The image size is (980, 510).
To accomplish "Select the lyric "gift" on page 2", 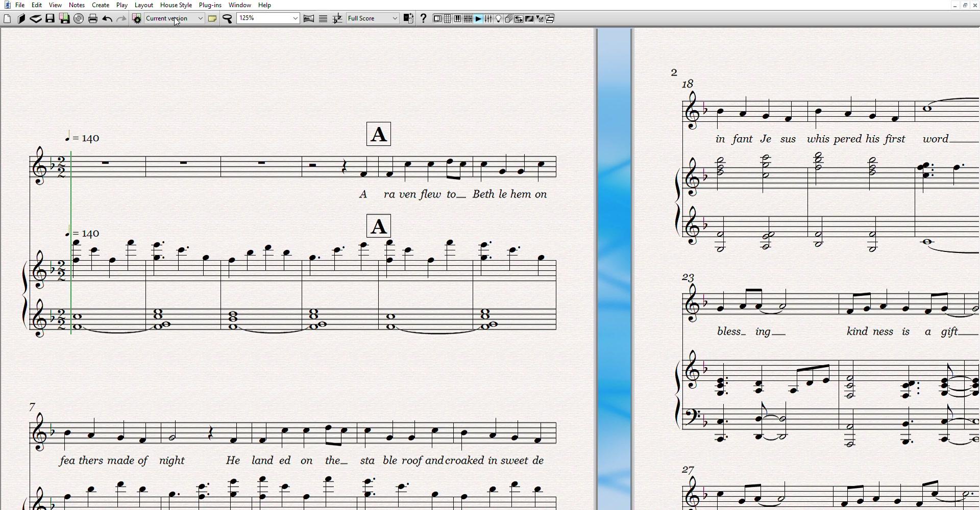I will [x=949, y=332].
